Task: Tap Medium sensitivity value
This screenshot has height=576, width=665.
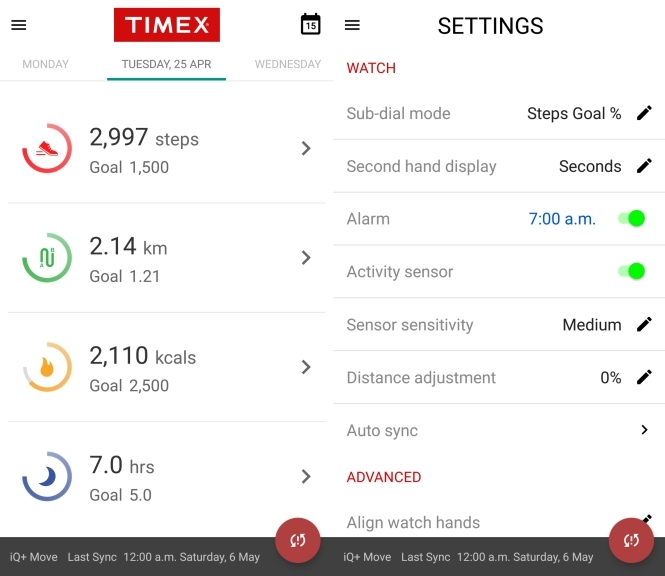Action: click(592, 325)
